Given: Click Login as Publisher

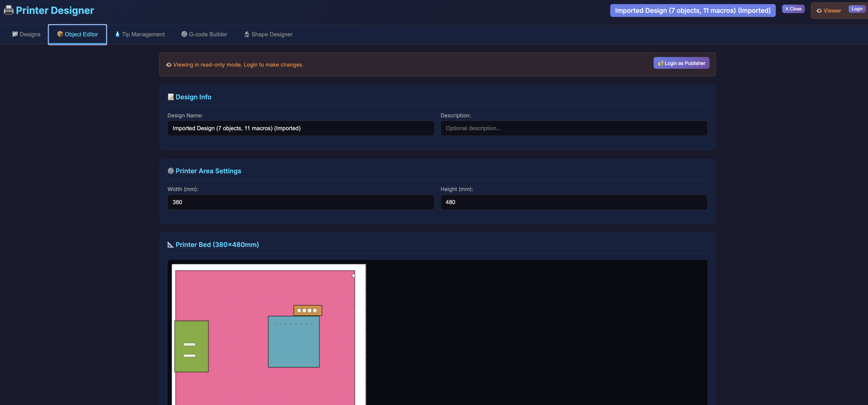Looking at the screenshot, I should 681,63.
